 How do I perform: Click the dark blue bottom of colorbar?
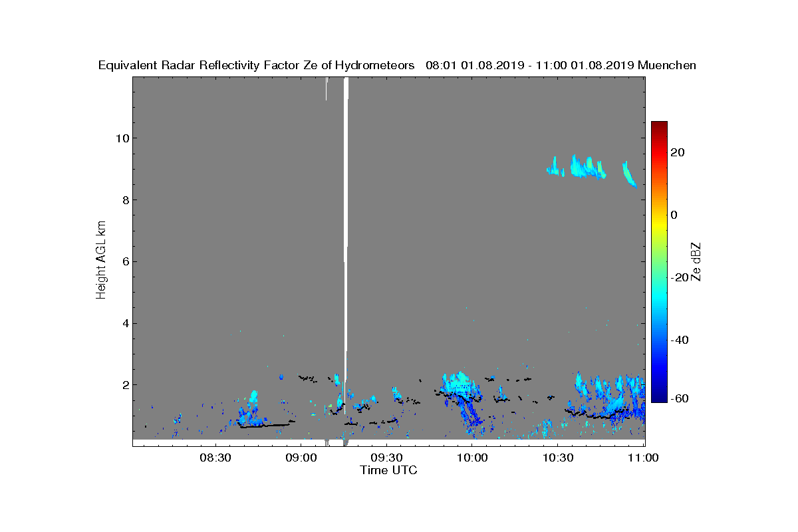659,397
